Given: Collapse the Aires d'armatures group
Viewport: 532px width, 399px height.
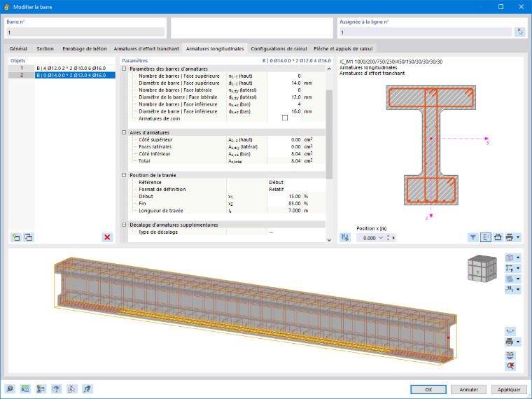Looking at the screenshot, I should pyautogui.click(x=124, y=133).
